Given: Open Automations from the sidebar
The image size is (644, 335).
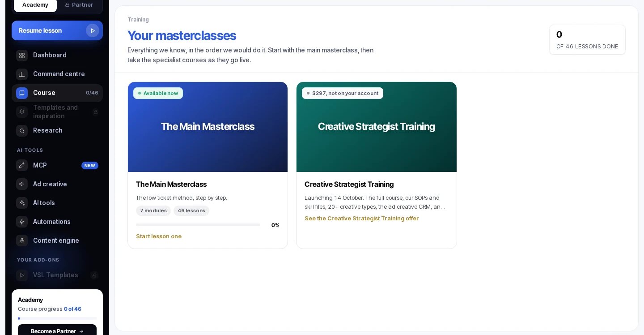Looking at the screenshot, I should pyautogui.click(x=57, y=222).
